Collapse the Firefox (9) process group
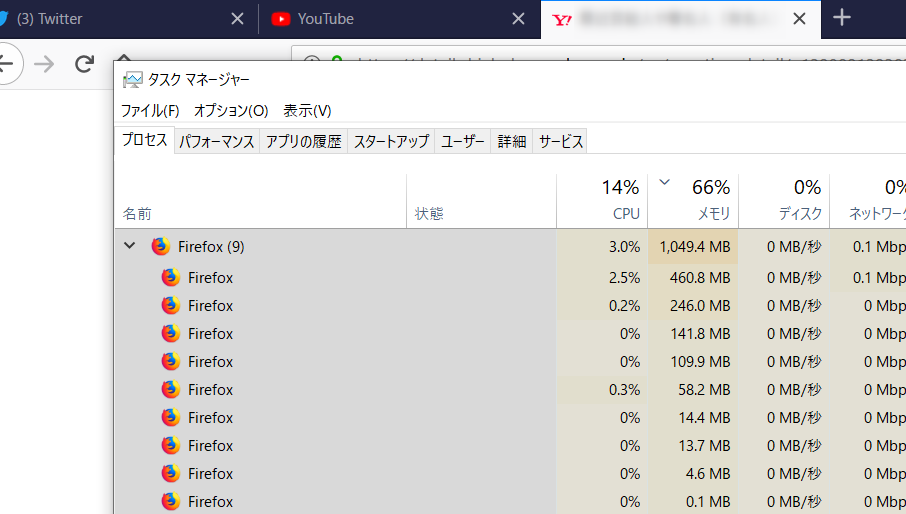This screenshot has width=906, height=514. (130, 245)
